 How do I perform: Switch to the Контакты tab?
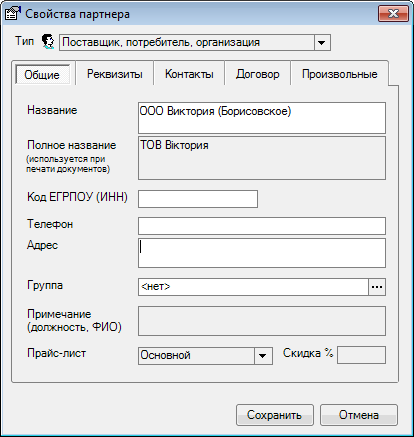189,74
